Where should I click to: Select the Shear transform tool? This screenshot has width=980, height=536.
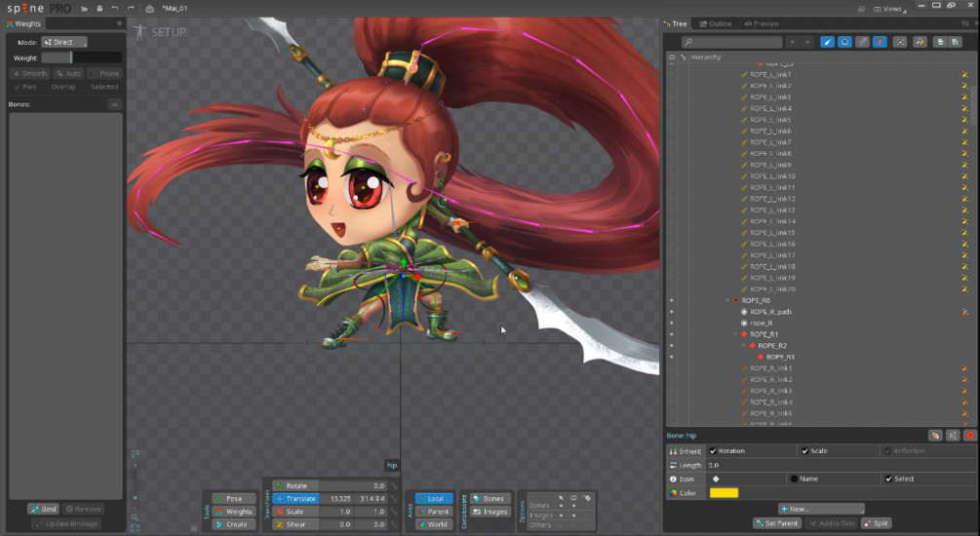tap(295, 524)
